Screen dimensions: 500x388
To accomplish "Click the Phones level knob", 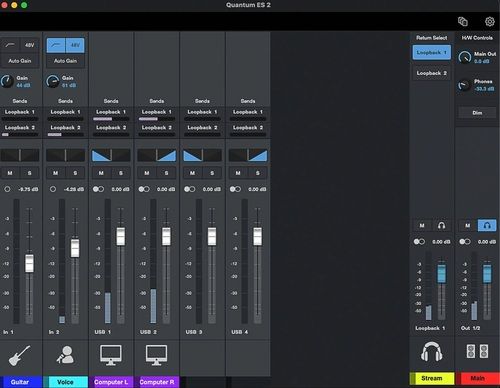I will click(x=464, y=85).
